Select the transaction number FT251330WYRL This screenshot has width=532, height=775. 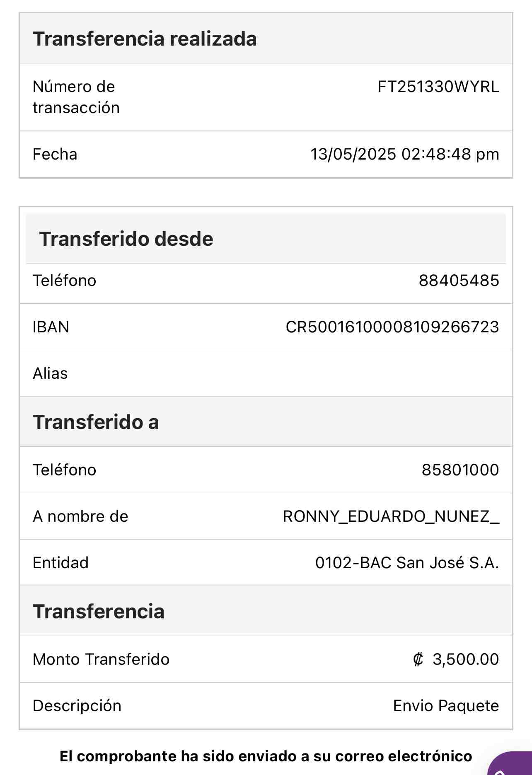(x=438, y=87)
